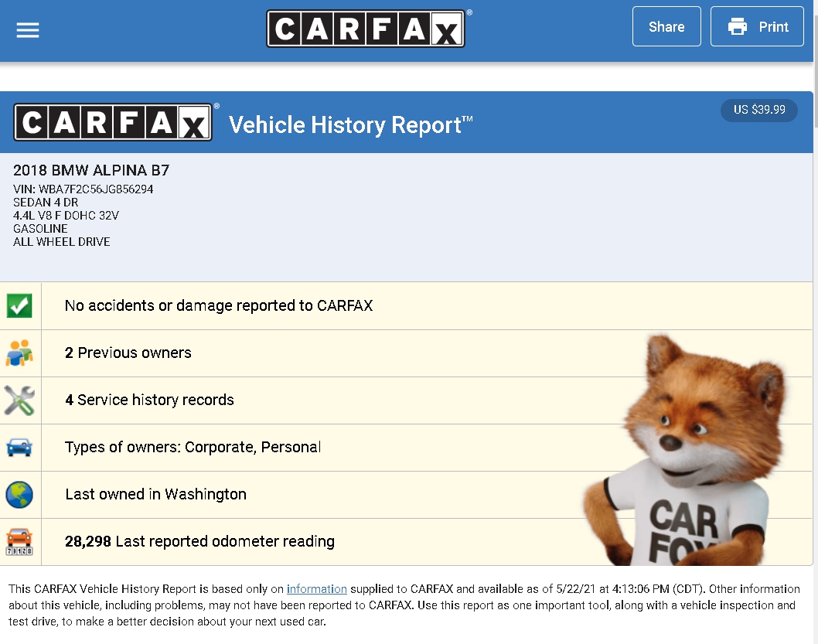This screenshot has height=644, width=818.
Task: Click the 'SEDAN 4 DR' body style text
Action: [x=46, y=203]
